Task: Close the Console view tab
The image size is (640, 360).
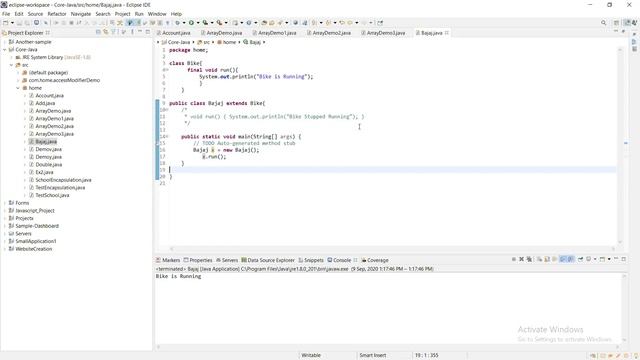Action: tap(356, 260)
